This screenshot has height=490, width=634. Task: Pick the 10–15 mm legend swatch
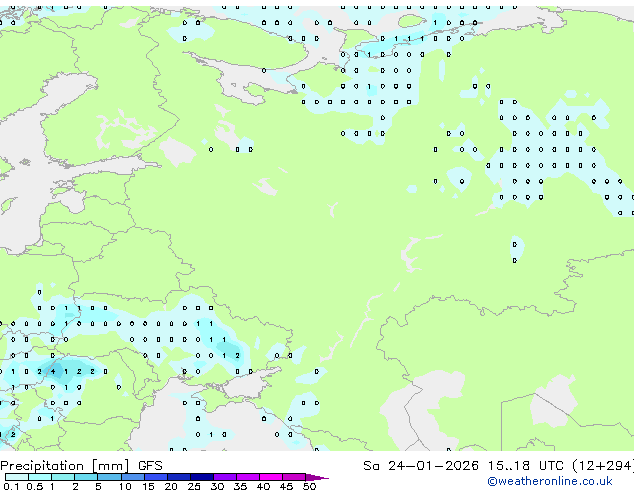pyautogui.click(x=132, y=477)
